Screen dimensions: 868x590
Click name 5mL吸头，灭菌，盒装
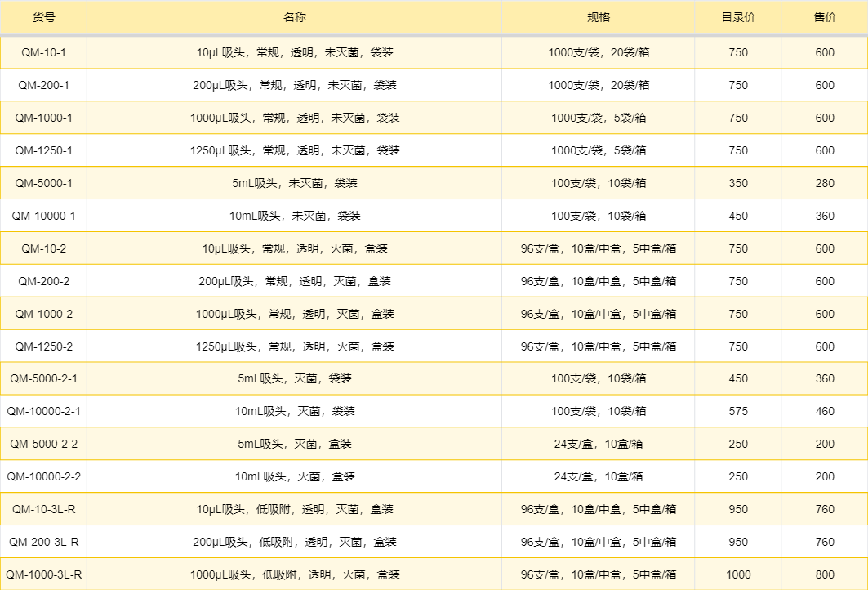(x=295, y=445)
